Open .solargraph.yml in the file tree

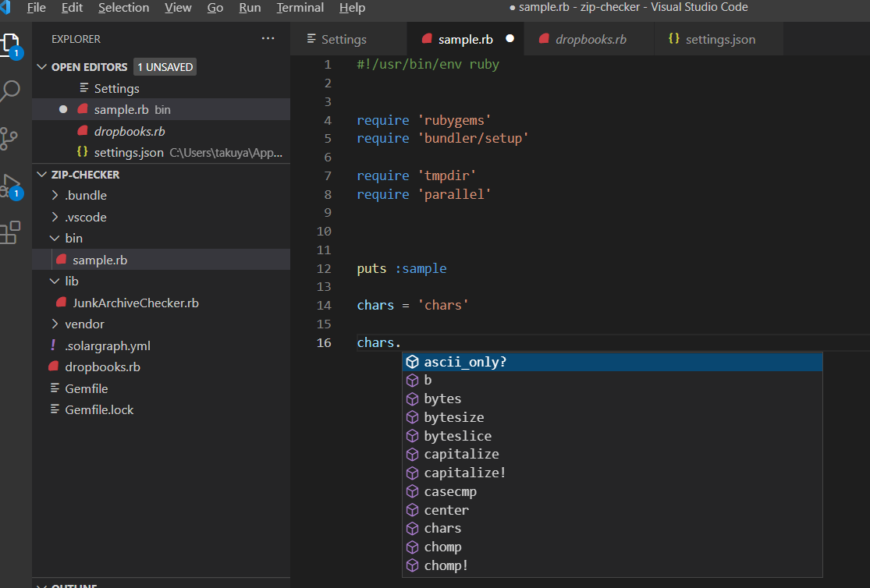pos(161,345)
